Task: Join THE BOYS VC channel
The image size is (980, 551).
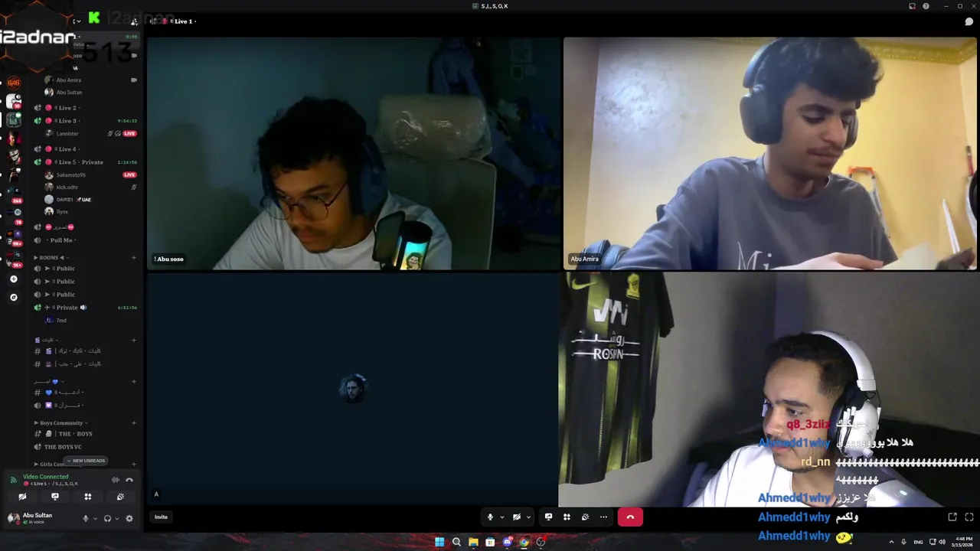Action: (84, 447)
